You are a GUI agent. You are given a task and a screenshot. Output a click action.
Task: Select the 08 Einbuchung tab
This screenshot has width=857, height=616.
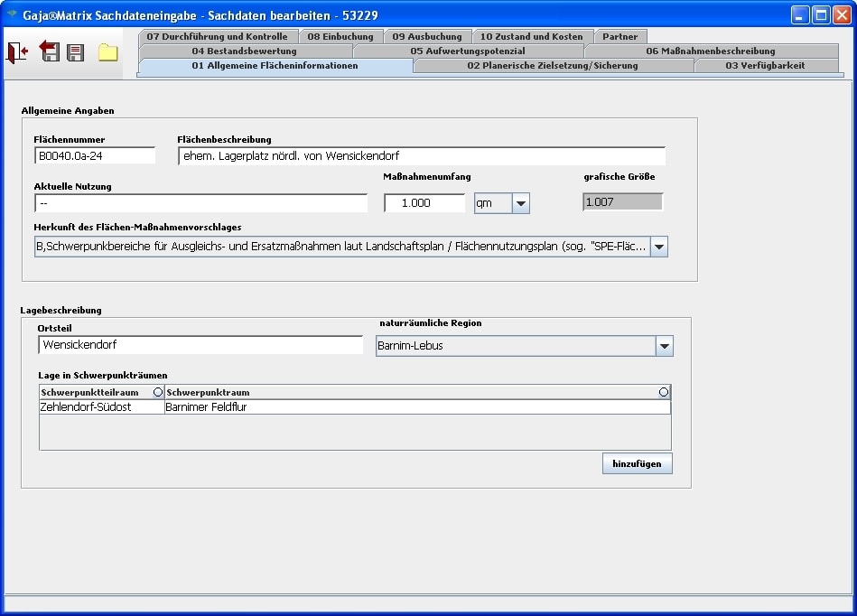(x=340, y=37)
